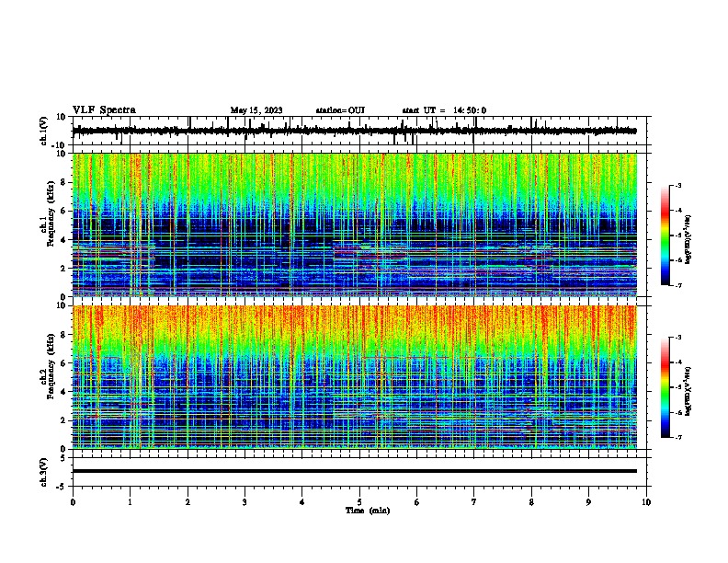Image resolution: width=728 pixels, height=563 pixels.
Task: Click time axis tick label "3"
Action: 245,502
